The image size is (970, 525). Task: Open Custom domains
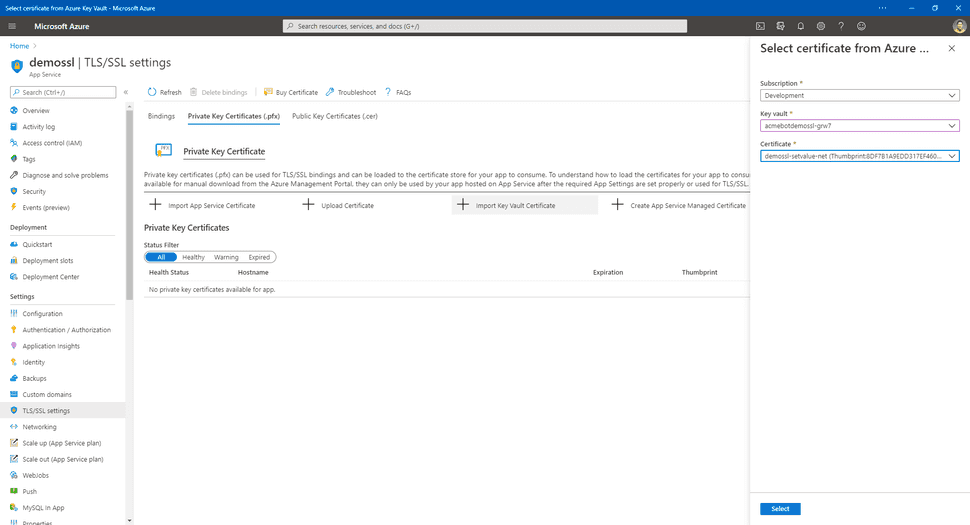47,394
